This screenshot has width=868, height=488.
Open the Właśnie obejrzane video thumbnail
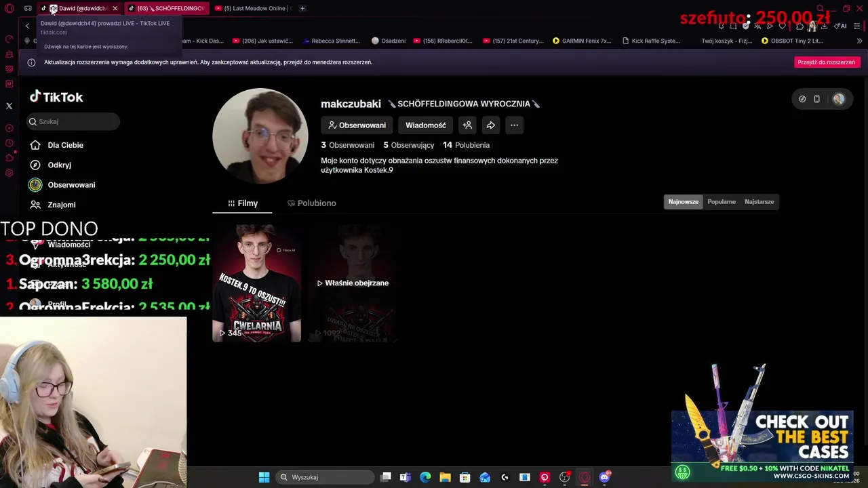352,283
